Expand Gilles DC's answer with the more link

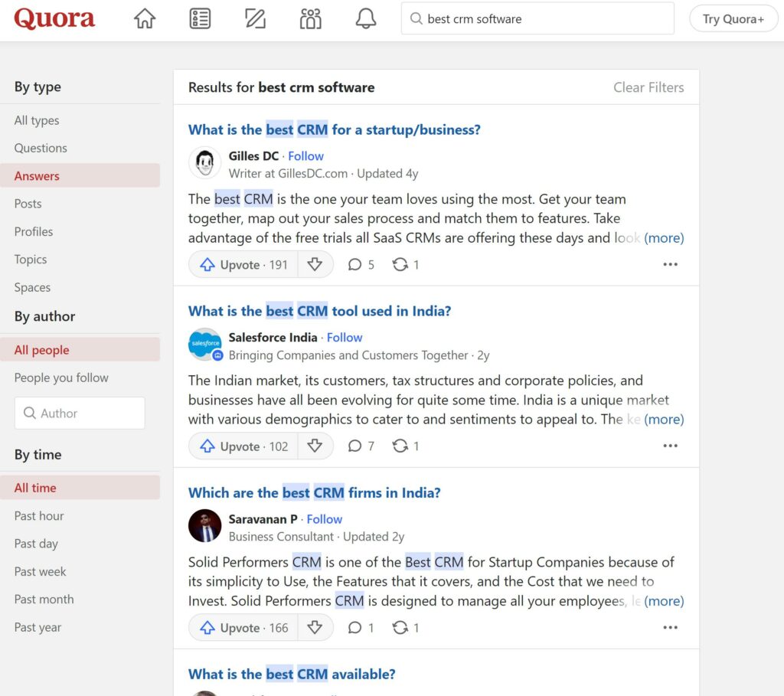tap(664, 237)
